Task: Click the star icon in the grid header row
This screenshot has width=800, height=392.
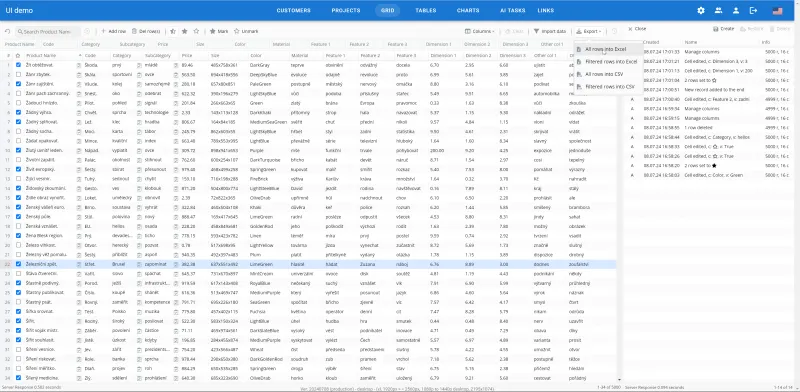Action: [18, 55]
